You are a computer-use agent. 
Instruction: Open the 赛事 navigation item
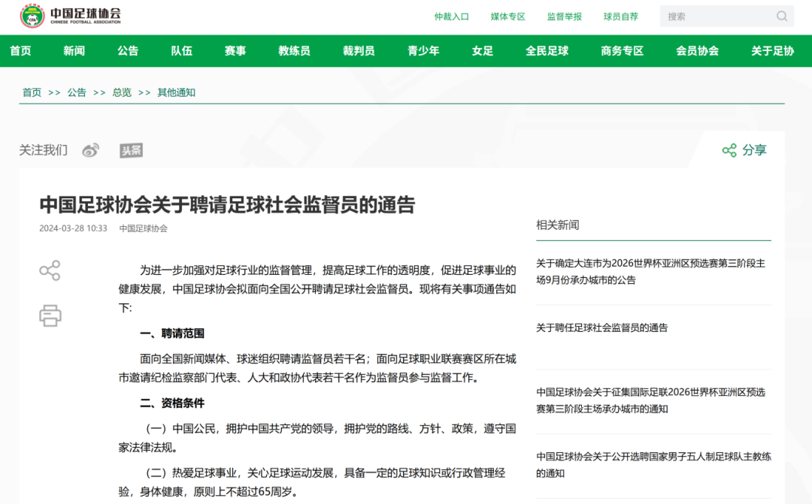click(235, 51)
